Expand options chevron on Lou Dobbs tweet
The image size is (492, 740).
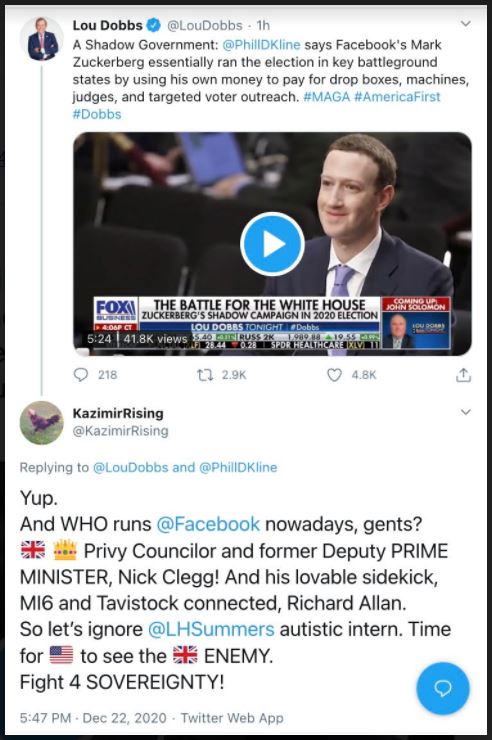[x=466, y=24]
